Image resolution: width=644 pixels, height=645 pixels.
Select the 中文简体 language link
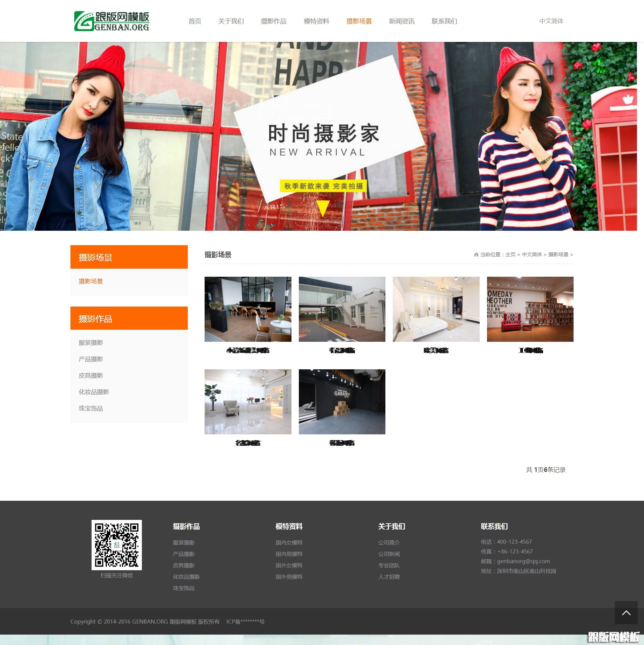551,21
